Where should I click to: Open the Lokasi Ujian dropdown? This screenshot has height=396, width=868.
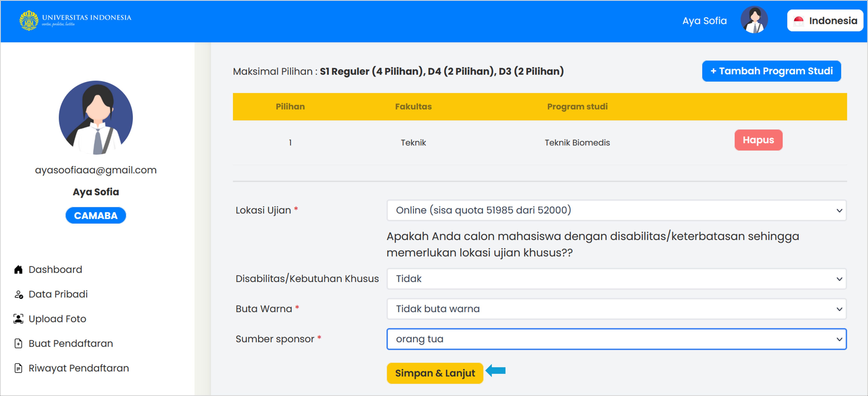[x=616, y=210]
